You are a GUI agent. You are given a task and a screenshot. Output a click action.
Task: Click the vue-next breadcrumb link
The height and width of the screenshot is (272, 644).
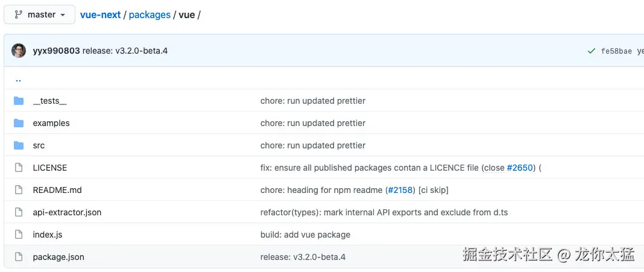coord(100,14)
